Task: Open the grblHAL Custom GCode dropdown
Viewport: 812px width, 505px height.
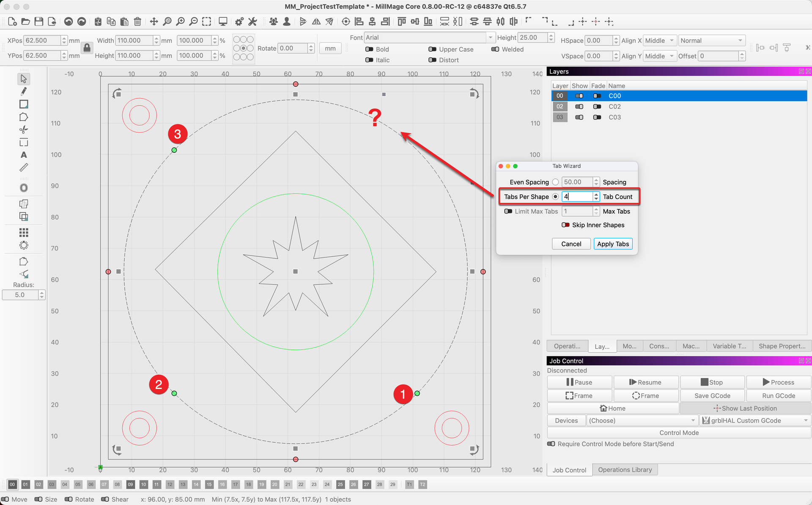Action: tap(754, 420)
